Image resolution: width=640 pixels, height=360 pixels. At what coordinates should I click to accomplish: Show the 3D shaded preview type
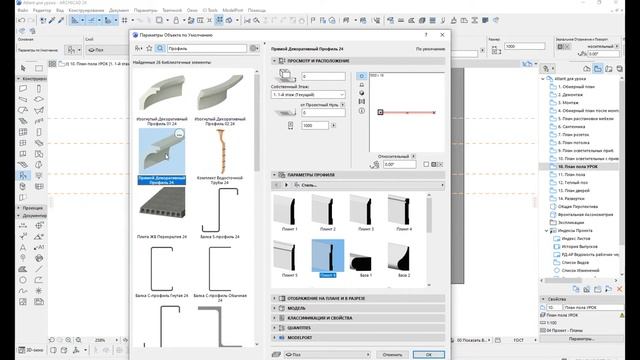(x=361, y=93)
